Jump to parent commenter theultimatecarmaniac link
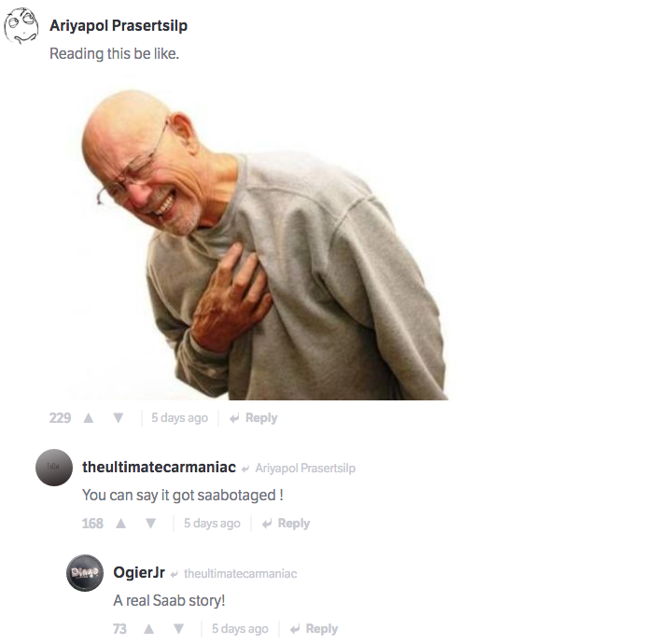The image size is (657, 644). click(x=241, y=574)
